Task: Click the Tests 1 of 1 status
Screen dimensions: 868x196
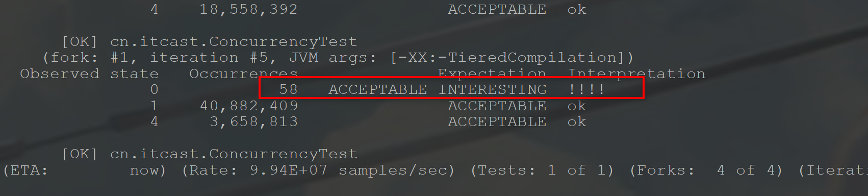Action: (542, 170)
